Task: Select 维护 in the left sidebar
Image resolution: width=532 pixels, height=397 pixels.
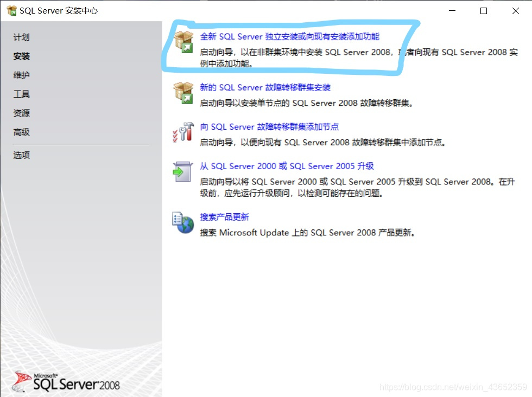Action: [x=21, y=75]
